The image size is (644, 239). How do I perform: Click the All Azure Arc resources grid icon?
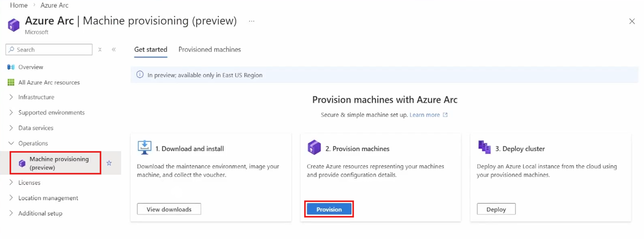(x=11, y=82)
